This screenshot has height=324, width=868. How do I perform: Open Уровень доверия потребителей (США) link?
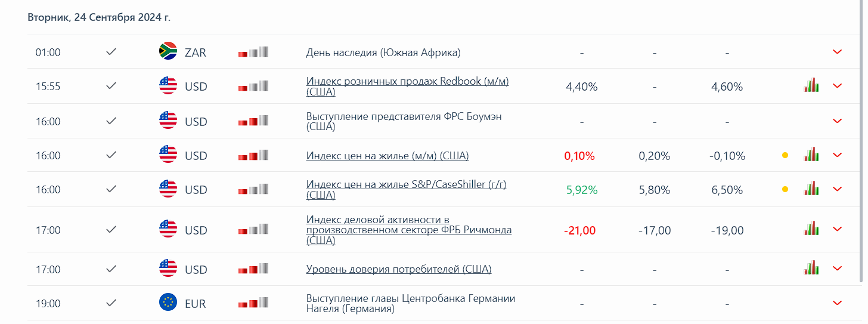click(399, 269)
